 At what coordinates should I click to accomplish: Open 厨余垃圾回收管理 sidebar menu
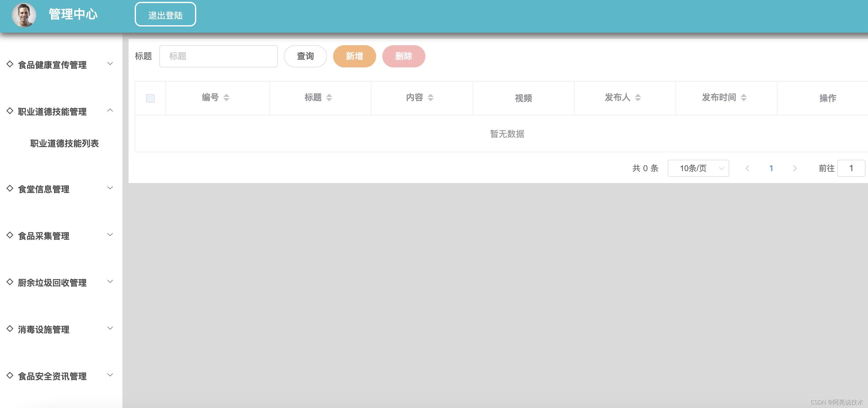tap(52, 282)
